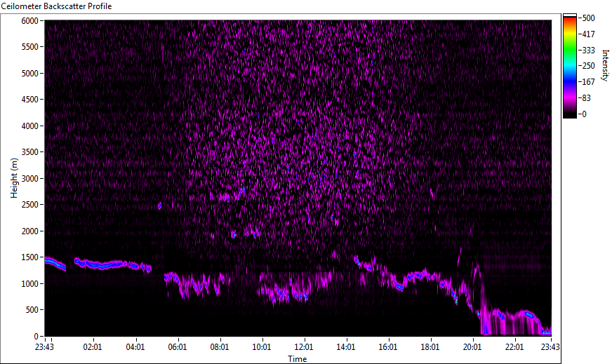The width and height of the screenshot is (612, 364).
Task: Click the 1000 height tick label
Action: 30,284
